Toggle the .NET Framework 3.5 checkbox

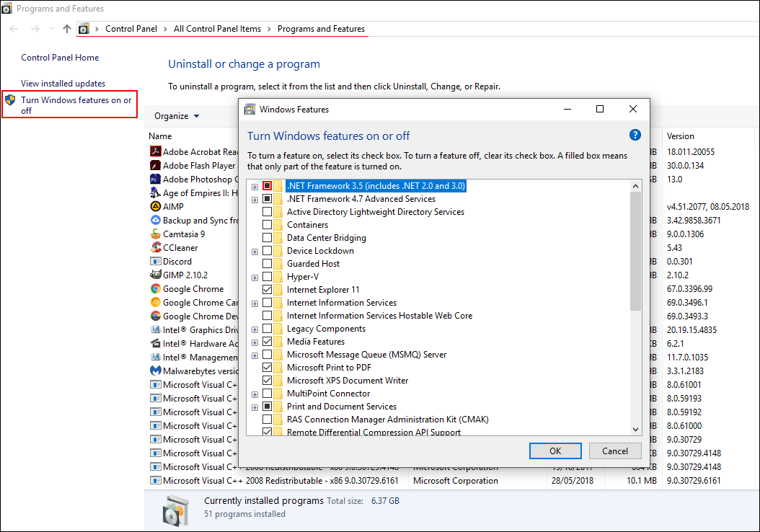[267, 185]
